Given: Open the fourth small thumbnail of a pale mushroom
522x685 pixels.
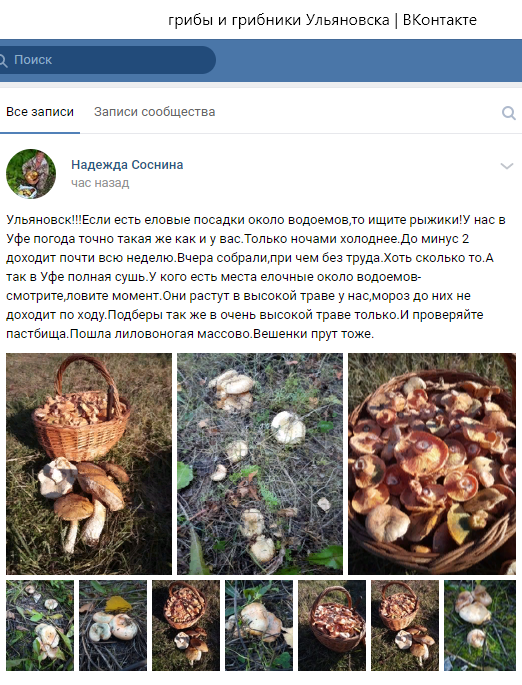Looking at the screenshot, I should point(259,626).
